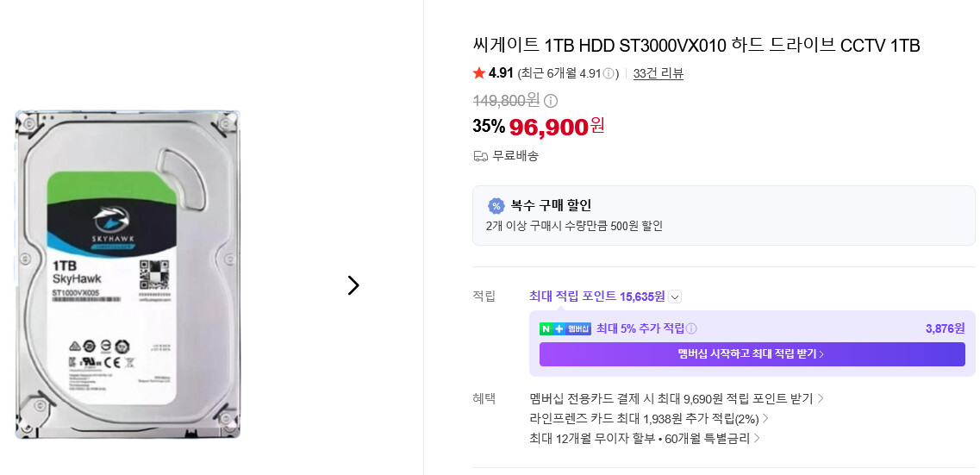This screenshot has width=980, height=475.
Task: Click the blue percent discount badge icon
Action: click(496, 206)
